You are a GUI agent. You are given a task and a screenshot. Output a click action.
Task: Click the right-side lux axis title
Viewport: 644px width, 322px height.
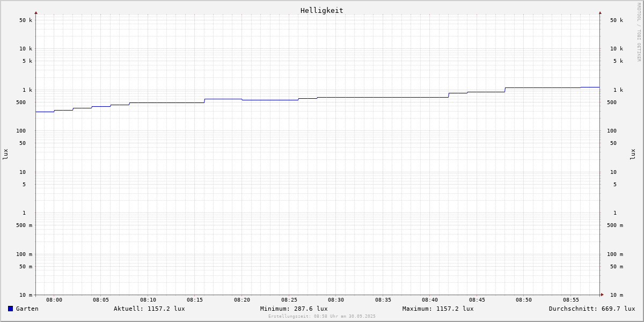(633, 154)
